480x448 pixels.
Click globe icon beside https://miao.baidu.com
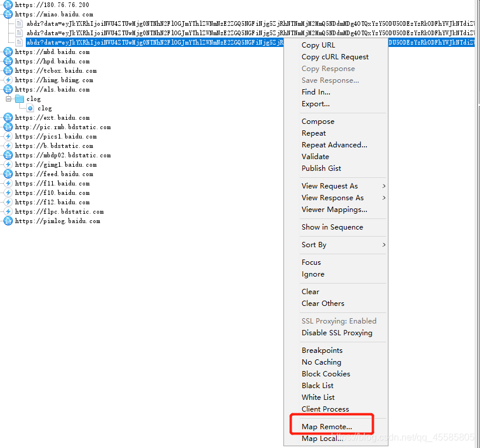click(8, 14)
